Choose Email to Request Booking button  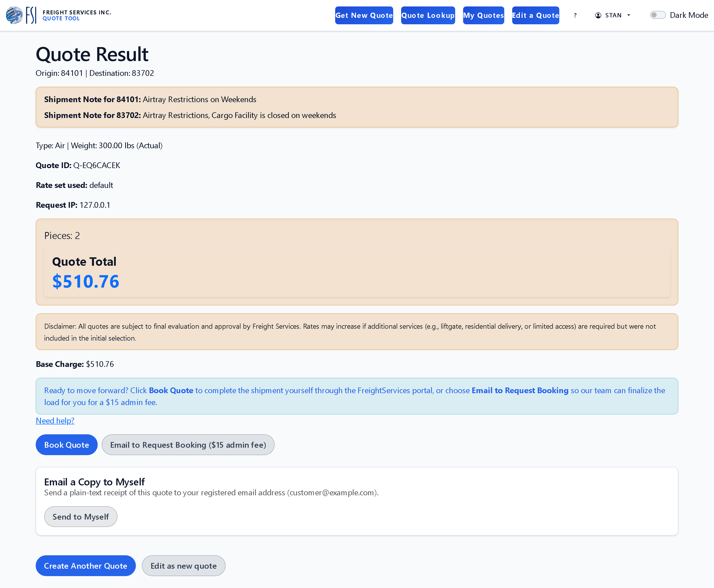188,445
